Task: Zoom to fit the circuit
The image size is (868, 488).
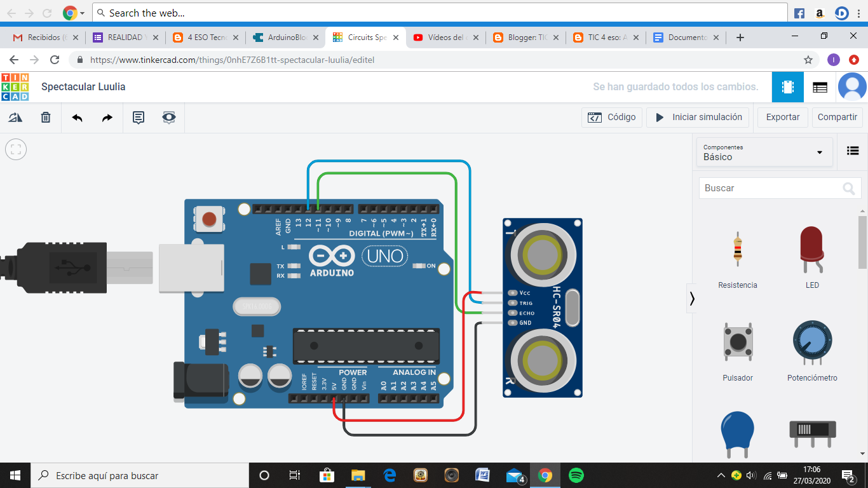Action: (16, 149)
